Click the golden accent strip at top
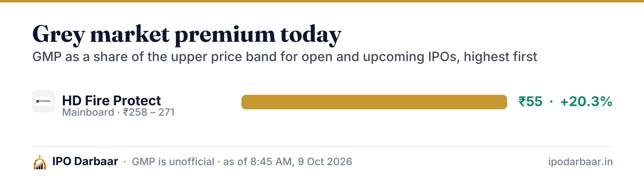Image resolution: width=644 pixels, height=176 pixels. point(322,1)
